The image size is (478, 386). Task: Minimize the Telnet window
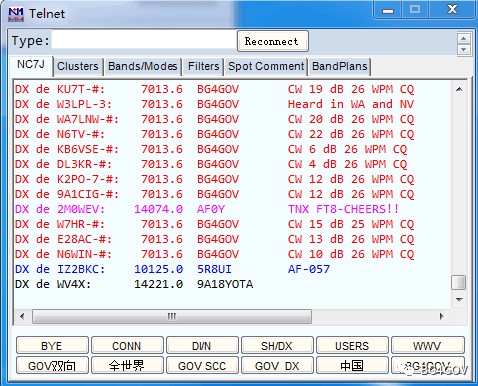[388, 10]
